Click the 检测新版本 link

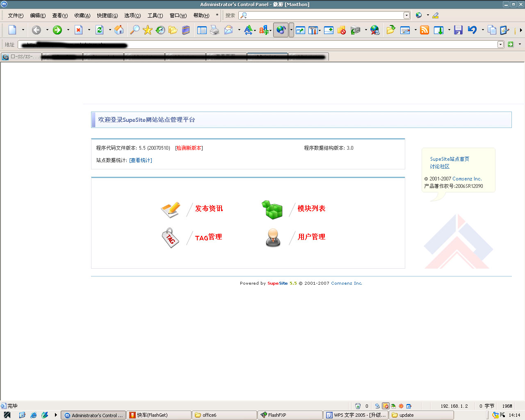coord(189,148)
